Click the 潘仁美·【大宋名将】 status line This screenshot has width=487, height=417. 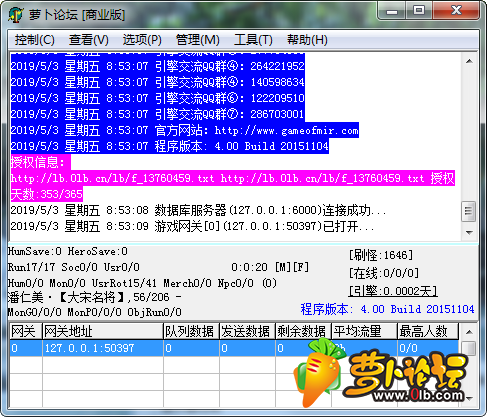[x=95, y=297]
